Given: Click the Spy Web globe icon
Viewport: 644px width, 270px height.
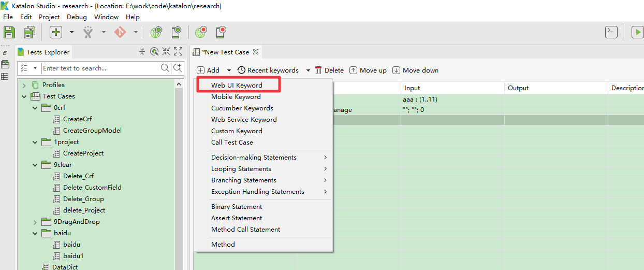Looking at the screenshot, I should [156, 32].
